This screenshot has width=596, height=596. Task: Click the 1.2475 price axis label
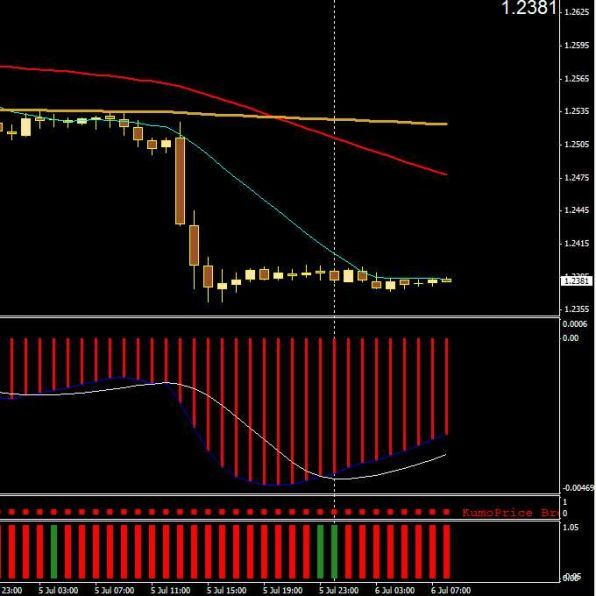pyautogui.click(x=577, y=178)
